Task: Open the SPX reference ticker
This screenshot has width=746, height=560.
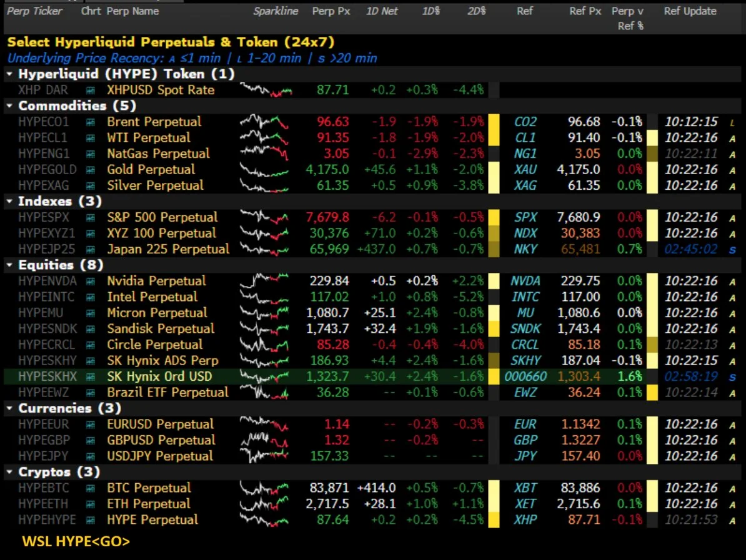Action: [x=525, y=218]
